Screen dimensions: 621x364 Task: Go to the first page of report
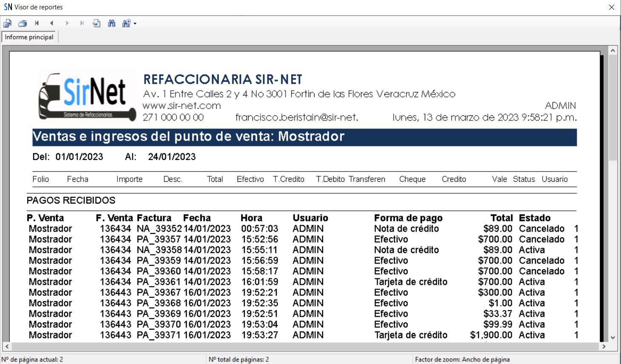pyautogui.click(x=37, y=23)
